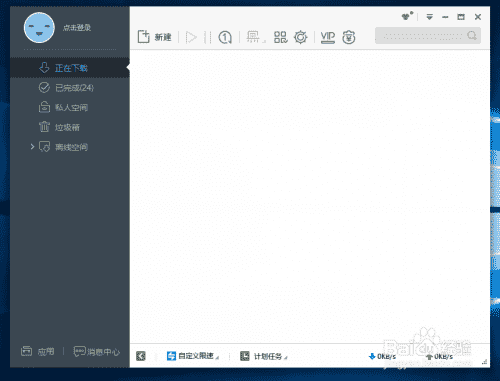Click the skin icon in title bar
Image resolution: width=500 pixels, height=381 pixels.
(407, 16)
